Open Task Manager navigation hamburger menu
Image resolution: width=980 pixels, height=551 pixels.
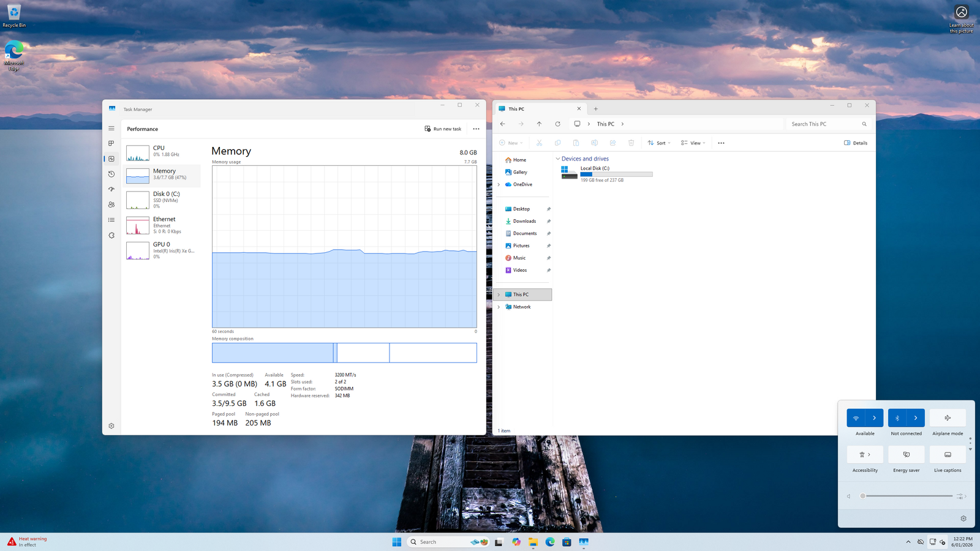coord(111,129)
